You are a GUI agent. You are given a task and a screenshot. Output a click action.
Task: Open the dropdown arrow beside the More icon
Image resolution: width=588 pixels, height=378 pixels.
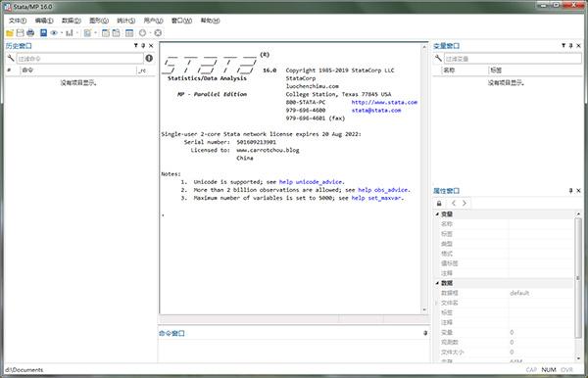[x=150, y=33]
